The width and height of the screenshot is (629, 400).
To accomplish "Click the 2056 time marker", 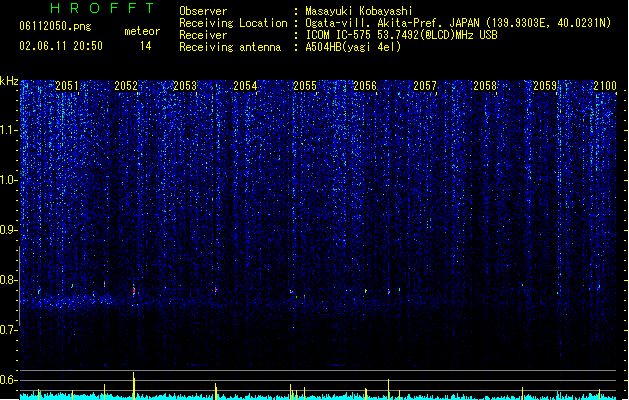I will (365, 86).
